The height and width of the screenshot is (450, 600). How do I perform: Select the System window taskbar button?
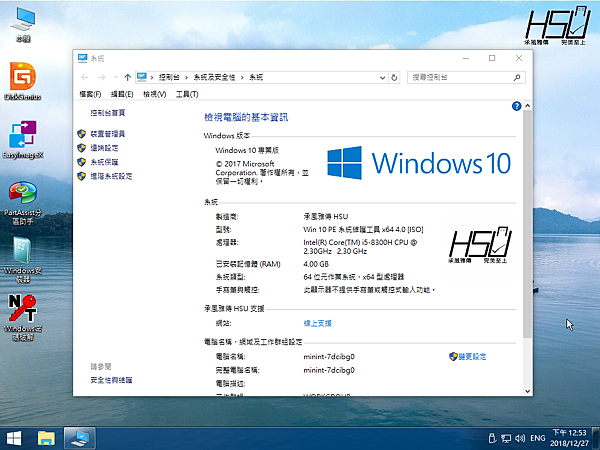(80, 439)
